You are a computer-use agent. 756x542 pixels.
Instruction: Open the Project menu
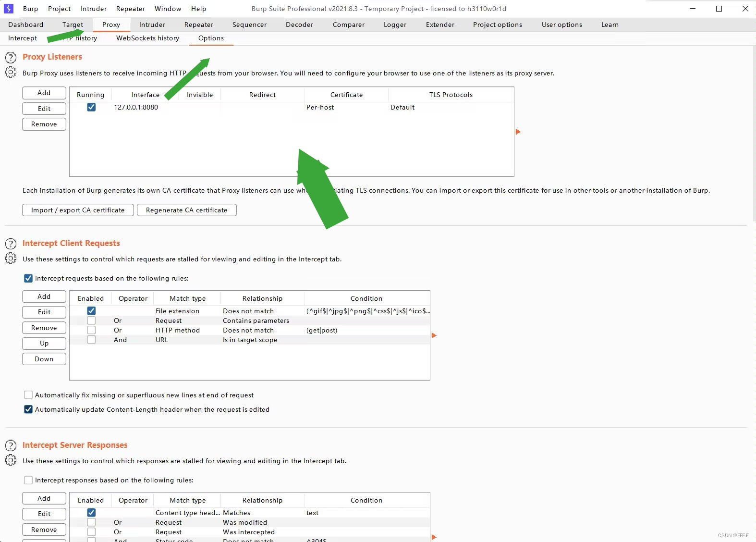coord(59,9)
